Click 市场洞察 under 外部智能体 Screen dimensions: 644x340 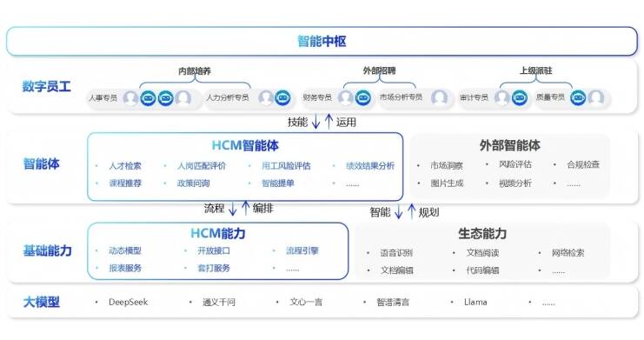447,165
